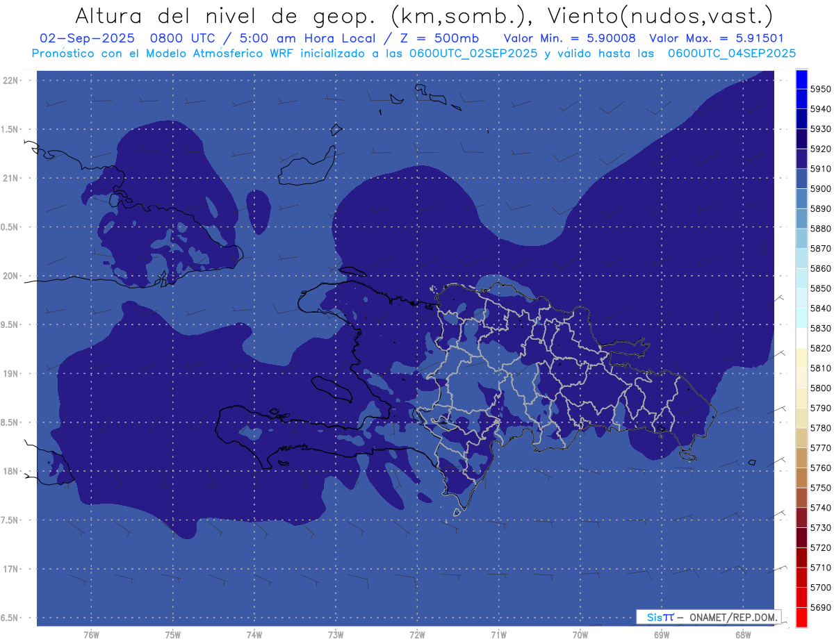Click the '21N' latitude label
834x644 pixels.
tap(10, 178)
